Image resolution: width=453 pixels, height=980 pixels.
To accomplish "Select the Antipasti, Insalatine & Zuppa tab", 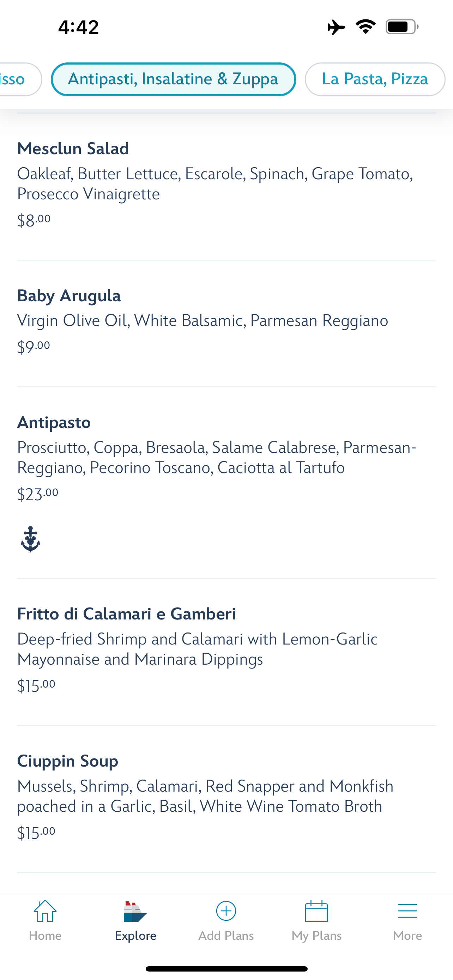I will pos(173,79).
